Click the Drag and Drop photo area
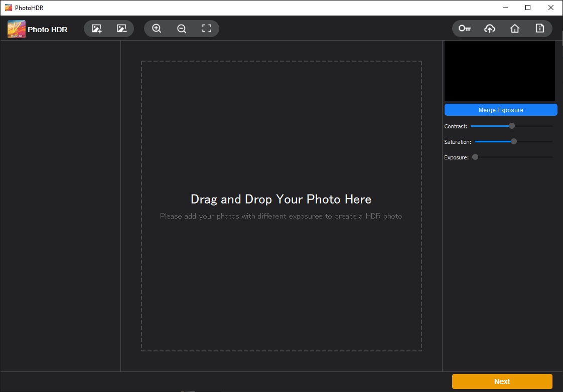This screenshot has height=392, width=563. click(x=281, y=206)
